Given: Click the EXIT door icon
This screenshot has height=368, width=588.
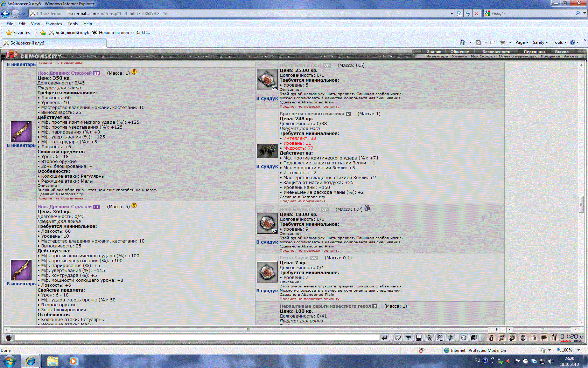Looking at the screenshot, I should 554,338.
